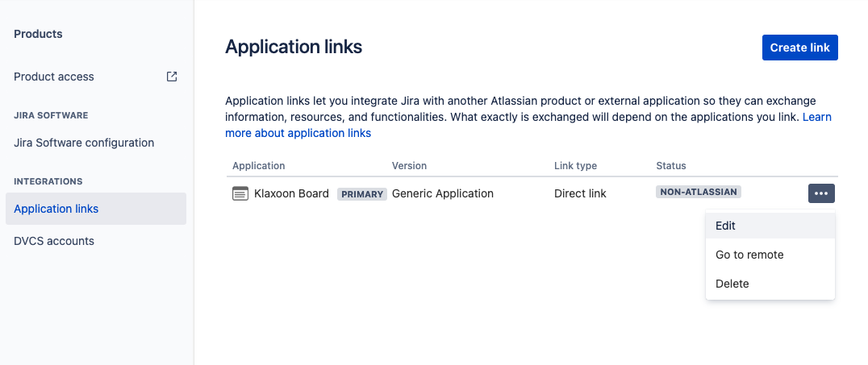Click the Create link button
The height and width of the screenshot is (365, 868).
pos(800,48)
